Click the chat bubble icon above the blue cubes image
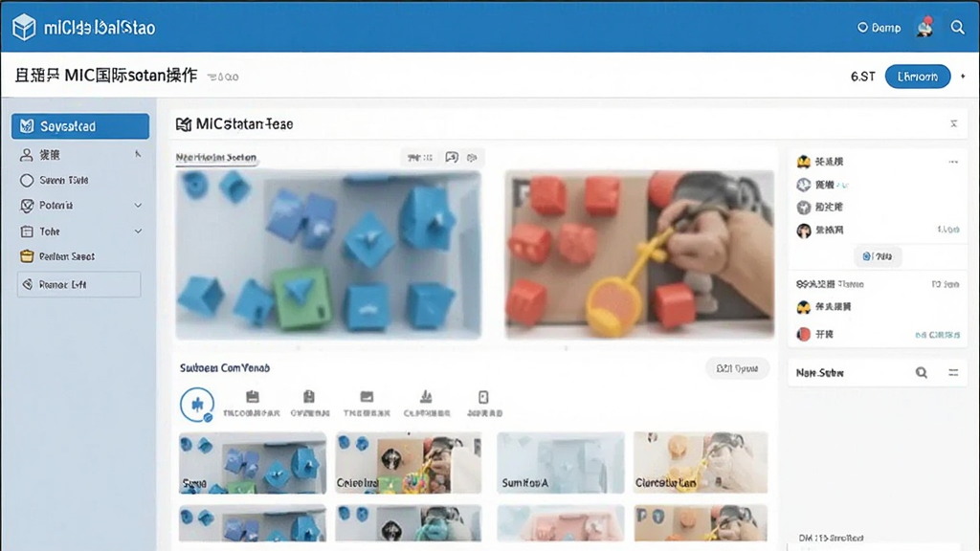980x551 pixels. 452,158
